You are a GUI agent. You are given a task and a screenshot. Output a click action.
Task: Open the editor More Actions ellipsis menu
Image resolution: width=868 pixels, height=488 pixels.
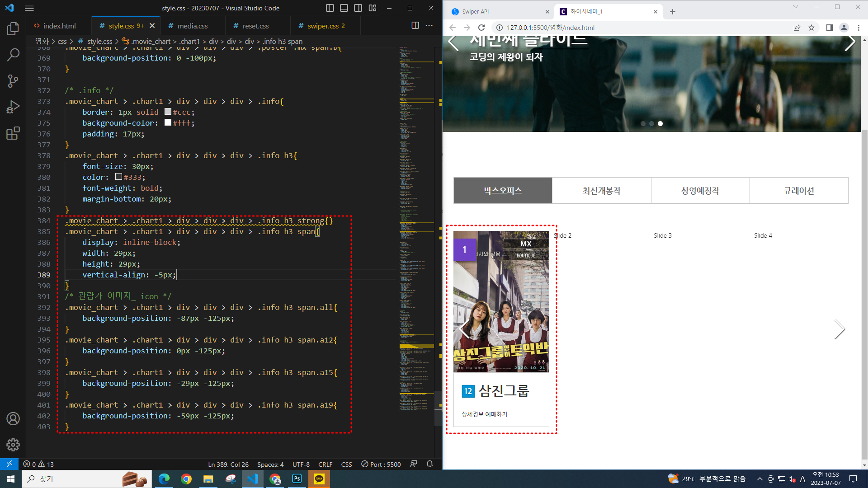429,26
